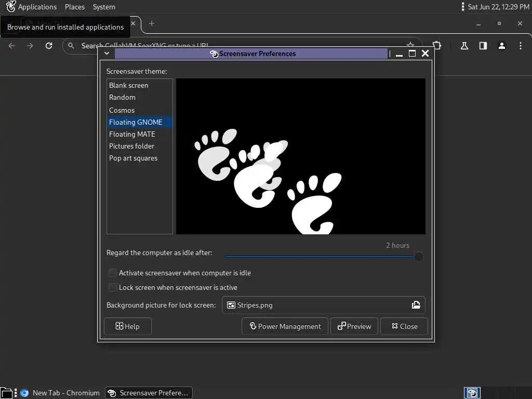Viewport: 532px width, 399px height.
Task: Reload the page in Chromium
Action: pos(49,46)
